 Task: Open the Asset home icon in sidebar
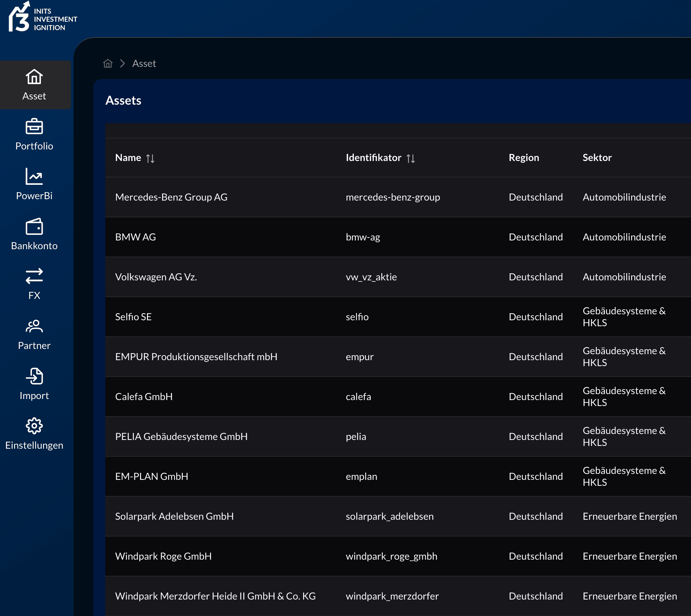coord(34,77)
